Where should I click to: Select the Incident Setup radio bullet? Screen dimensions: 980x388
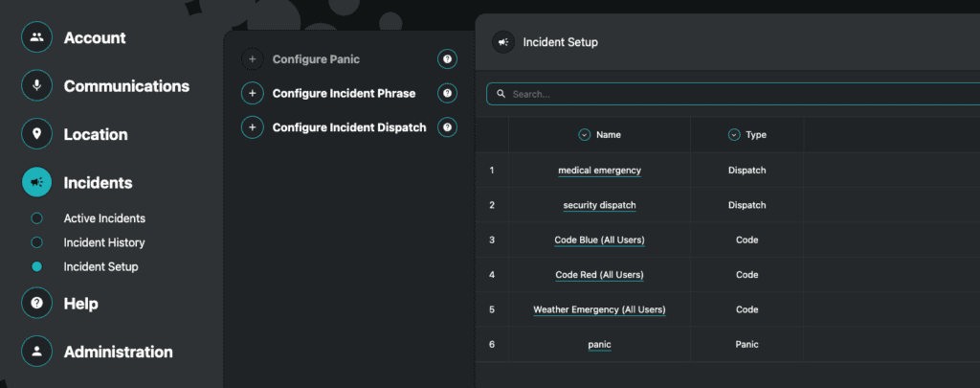coord(37,267)
